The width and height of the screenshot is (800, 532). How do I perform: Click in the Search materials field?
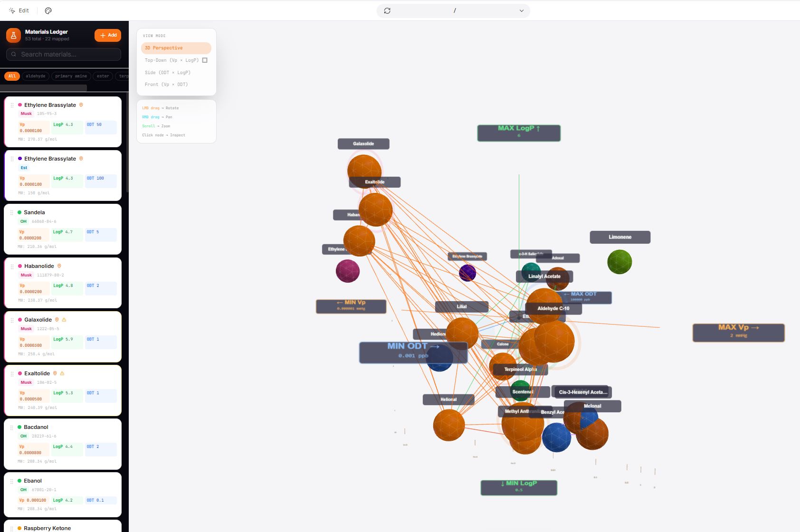point(64,54)
